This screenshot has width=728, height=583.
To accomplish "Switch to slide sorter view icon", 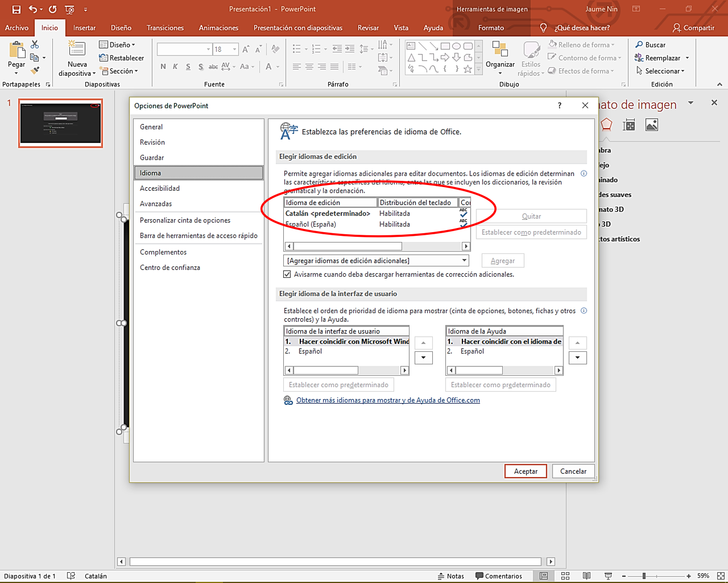I will (565, 576).
